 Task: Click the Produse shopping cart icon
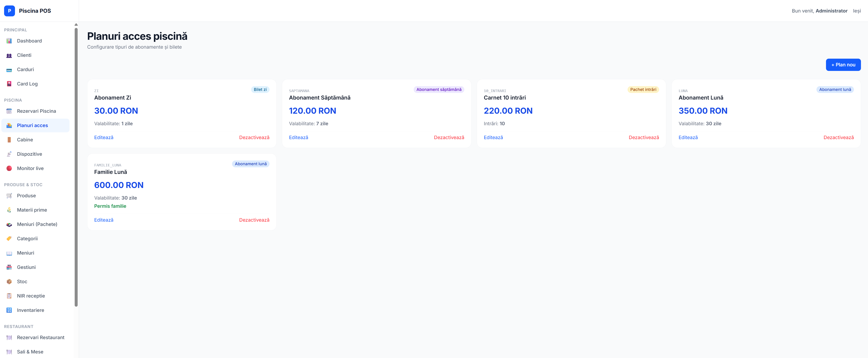click(x=9, y=196)
